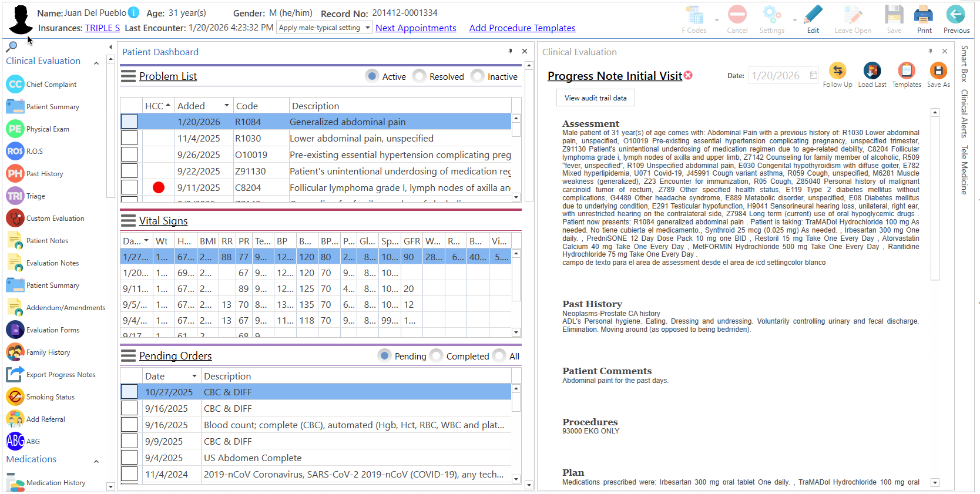Sort by HCC column header
Viewport: 980px width, 494px height.
click(x=157, y=106)
